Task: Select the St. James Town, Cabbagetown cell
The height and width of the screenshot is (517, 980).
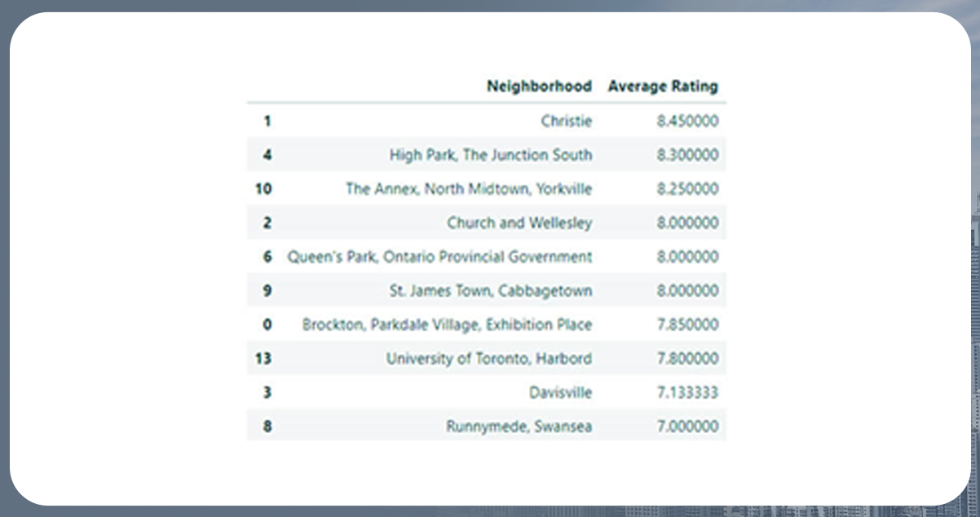Action: 491,290
